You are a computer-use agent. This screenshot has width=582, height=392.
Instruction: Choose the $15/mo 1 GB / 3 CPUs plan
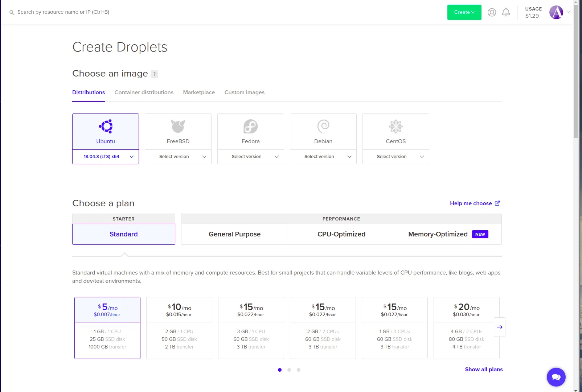[x=395, y=328]
